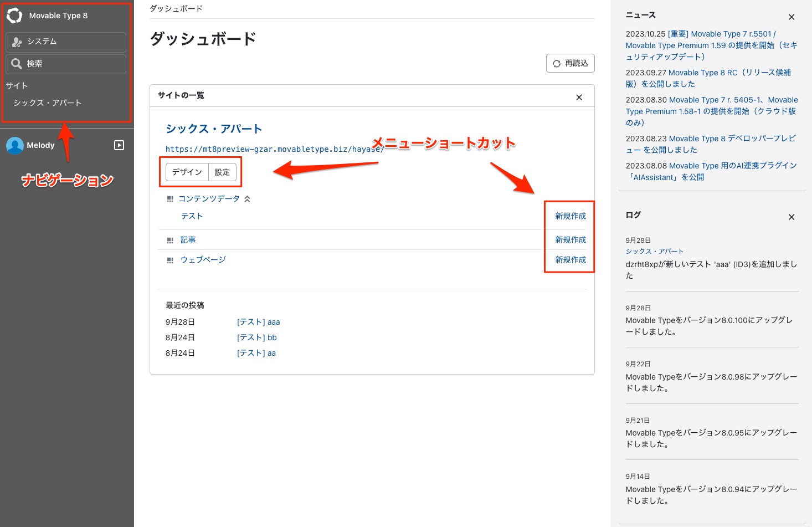Click the refresh icon inside the 再読込 button

557,63
